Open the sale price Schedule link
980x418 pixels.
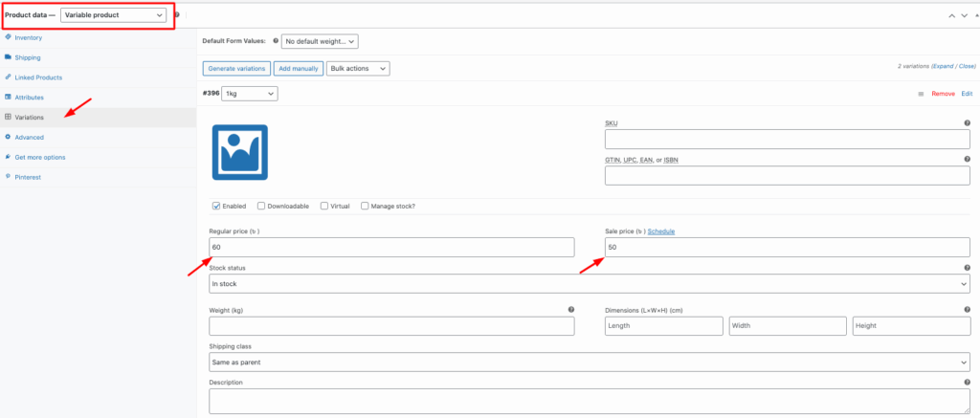pyautogui.click(x=663, y=231)
